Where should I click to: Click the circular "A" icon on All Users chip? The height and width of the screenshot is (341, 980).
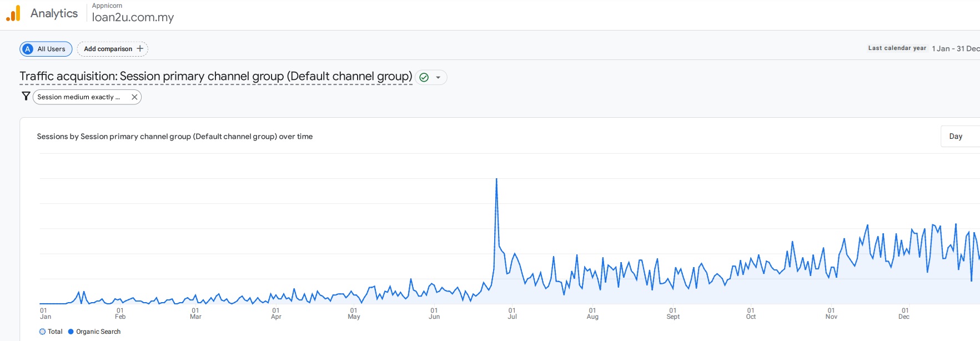(27, 49)
